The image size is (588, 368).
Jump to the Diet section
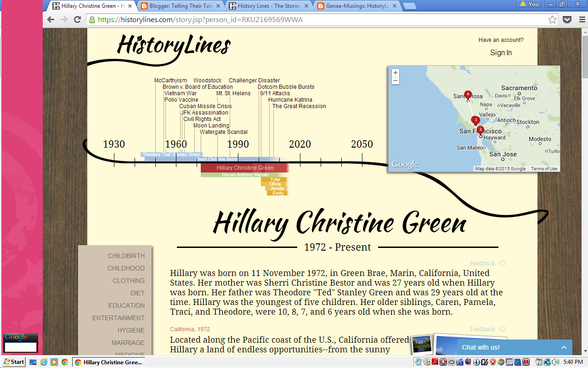(137, 293)
